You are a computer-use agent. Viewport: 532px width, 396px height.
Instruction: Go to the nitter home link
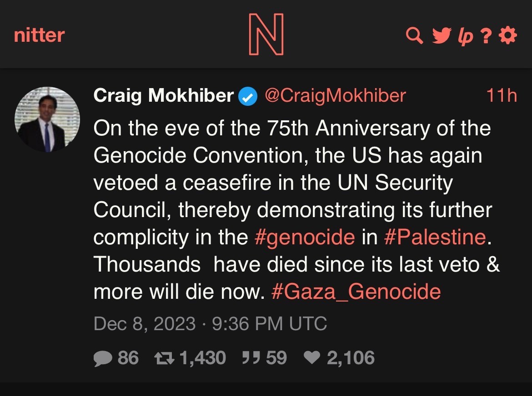[x=39, y=35]
